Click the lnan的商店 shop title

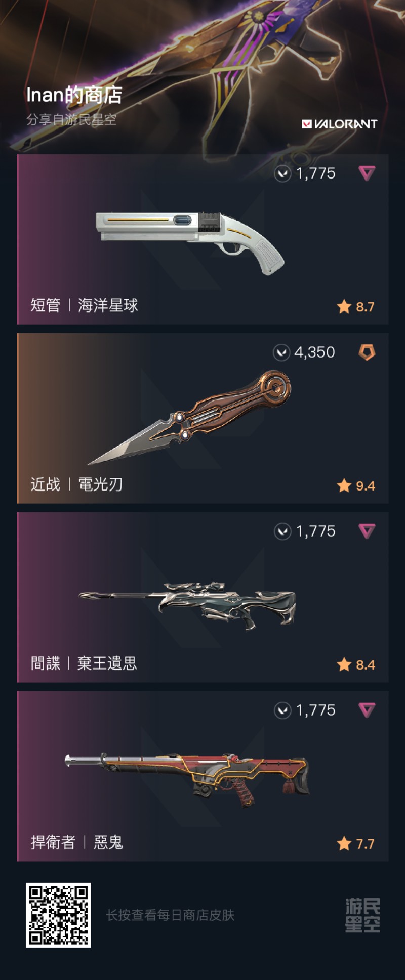point(74,95)
